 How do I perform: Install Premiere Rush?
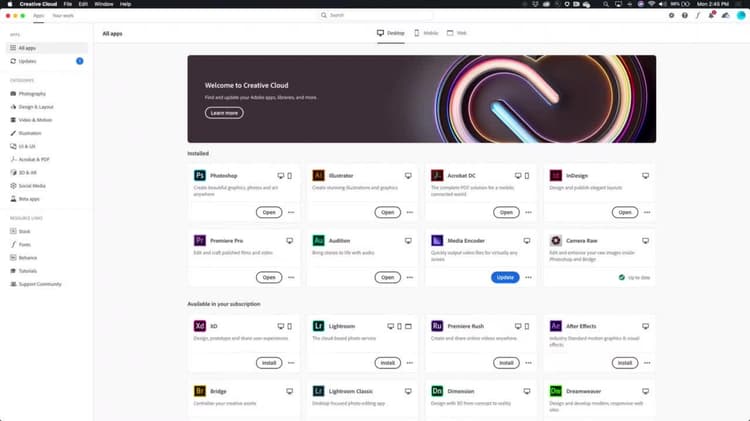(x=506, y=363)
